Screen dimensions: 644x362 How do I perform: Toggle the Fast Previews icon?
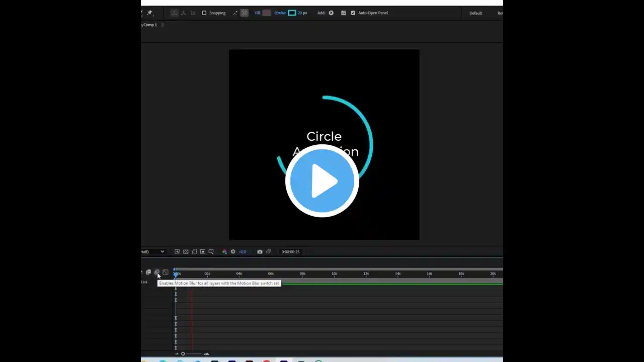177,252
